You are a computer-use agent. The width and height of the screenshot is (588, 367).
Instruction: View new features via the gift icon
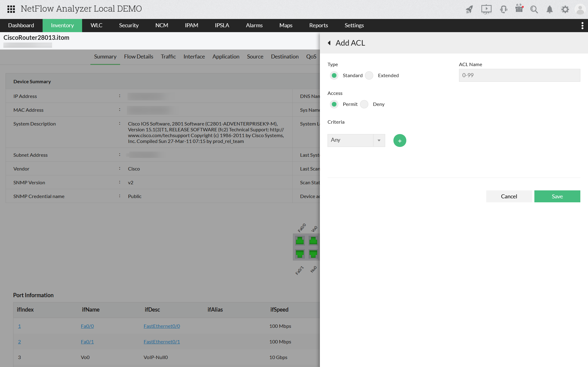[519, 9]
